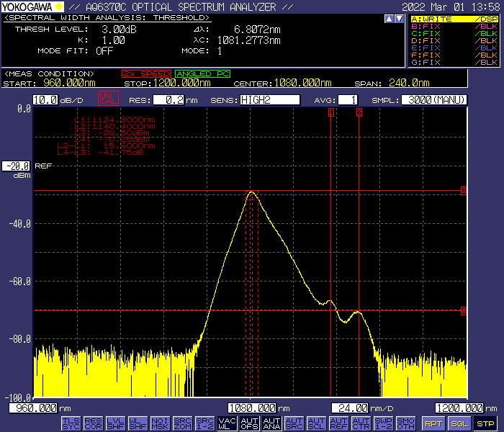The height and width of the screenshot is (432, 504).
Task: Edit the 10.0 dB/D scale field
Action: [x=45, y=100]
